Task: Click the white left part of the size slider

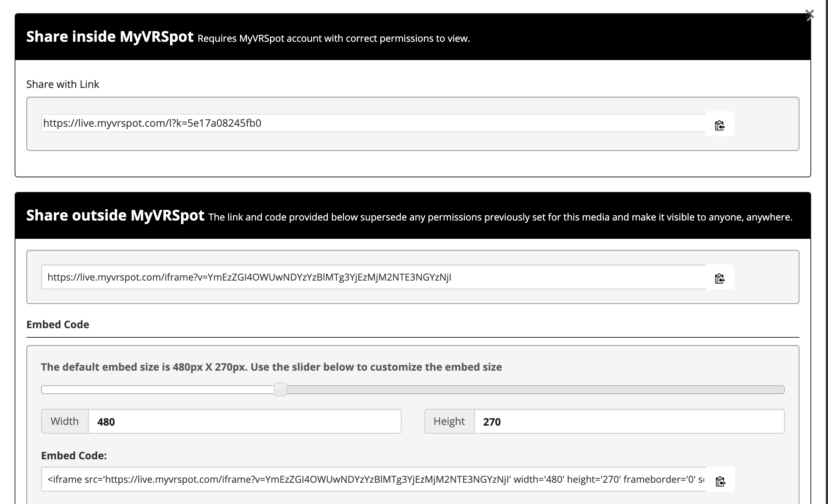Action: (x=158, y=389)
